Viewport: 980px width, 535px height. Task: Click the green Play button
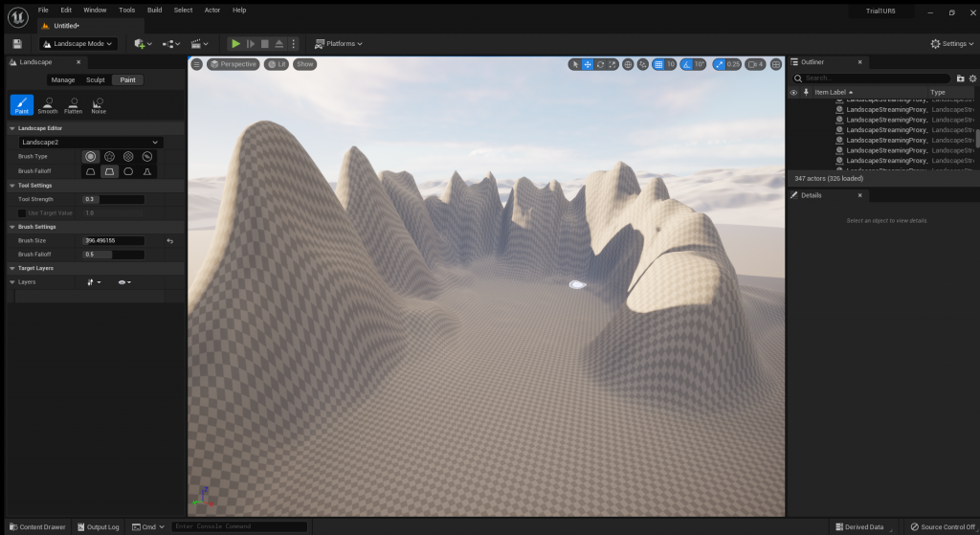pos(235,44)
